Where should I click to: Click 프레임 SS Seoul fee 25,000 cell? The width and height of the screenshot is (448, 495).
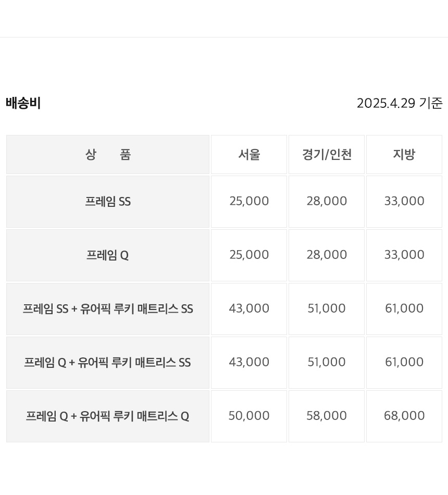(249, 201)
